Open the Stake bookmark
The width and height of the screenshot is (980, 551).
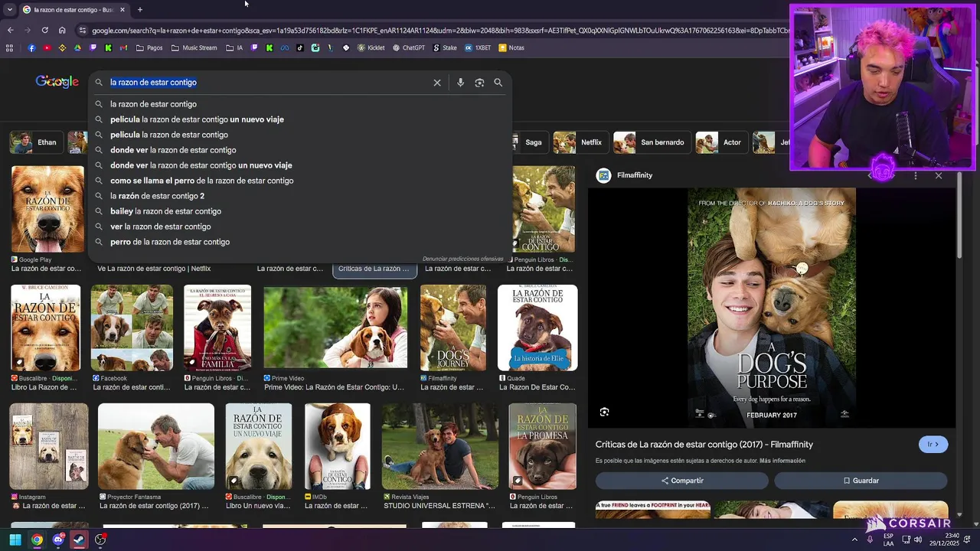tap(445, 47)
